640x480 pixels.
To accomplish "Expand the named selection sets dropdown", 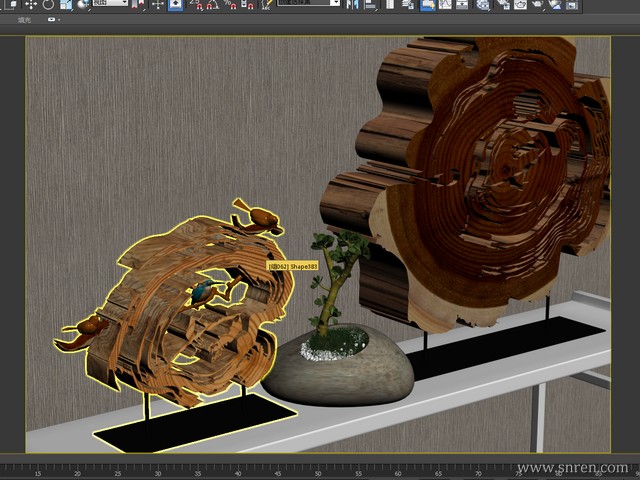I will tap(336, 2).
